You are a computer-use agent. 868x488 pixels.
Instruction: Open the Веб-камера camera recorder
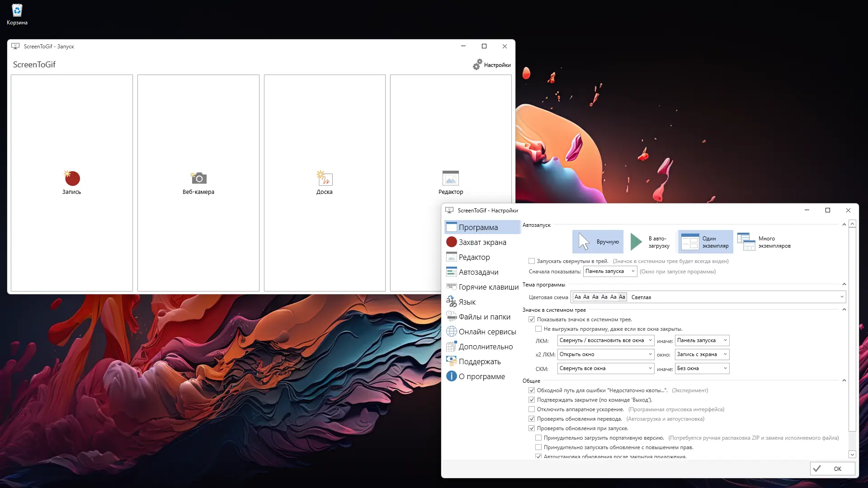point(198,178)
